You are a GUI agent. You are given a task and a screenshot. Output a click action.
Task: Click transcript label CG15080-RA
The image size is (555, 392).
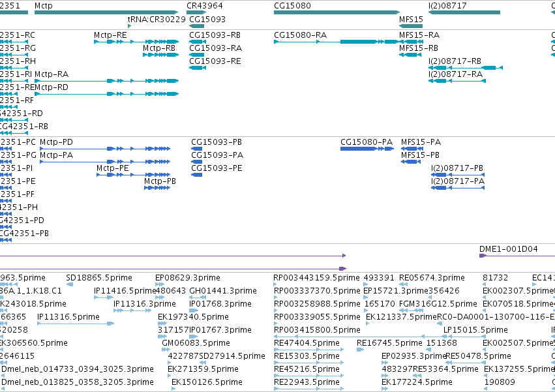(x=300, y=35)
